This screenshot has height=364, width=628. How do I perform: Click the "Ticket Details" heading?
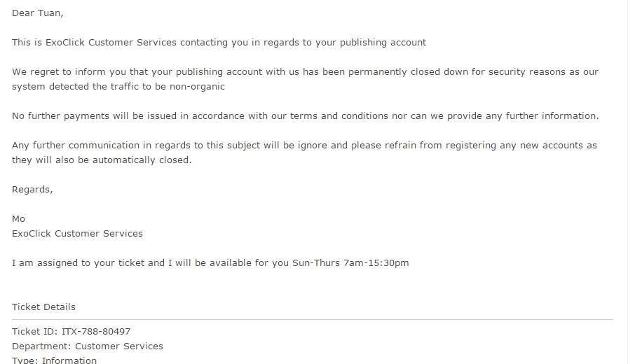tap(43, 307)
